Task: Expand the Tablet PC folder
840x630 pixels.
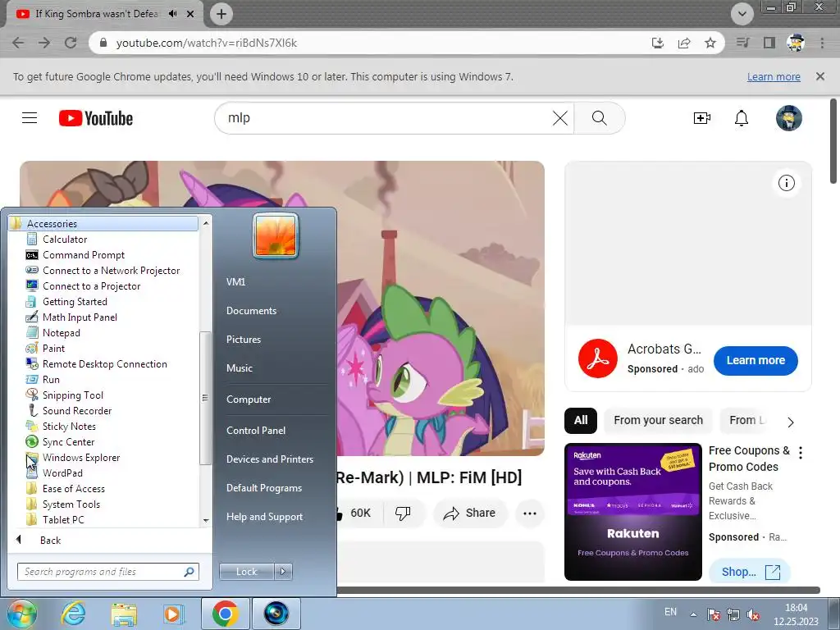Action: tap(62, 519)
